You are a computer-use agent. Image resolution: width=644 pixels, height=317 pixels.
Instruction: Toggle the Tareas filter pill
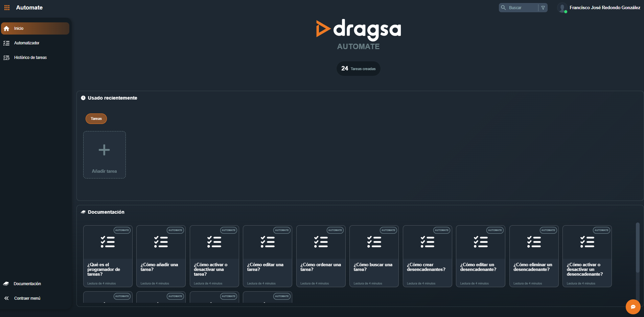(96, 119)
